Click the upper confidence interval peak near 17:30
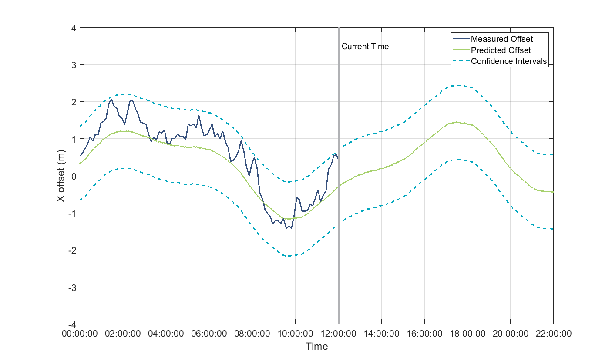 coord(457,85)
